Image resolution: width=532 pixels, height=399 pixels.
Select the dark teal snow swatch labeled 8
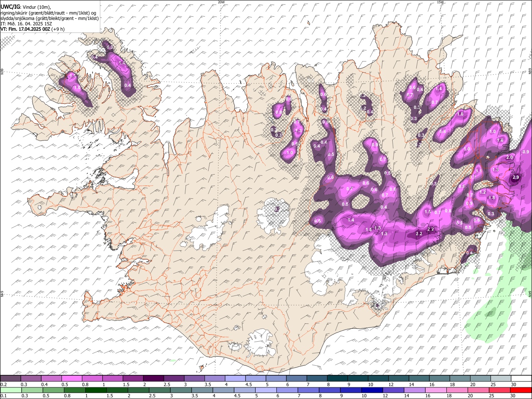[337, 378]
